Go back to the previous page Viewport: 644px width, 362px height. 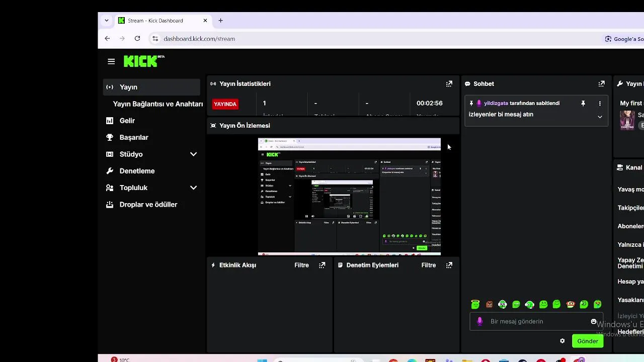pyautogui.click(x=107, y=38)
